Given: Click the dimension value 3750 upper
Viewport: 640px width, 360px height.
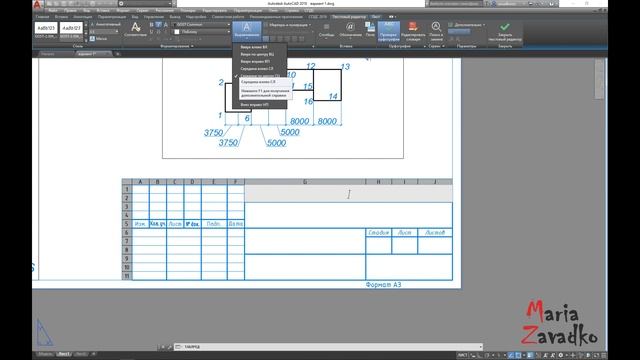Looking at the screenshot, I should [213, 133].
